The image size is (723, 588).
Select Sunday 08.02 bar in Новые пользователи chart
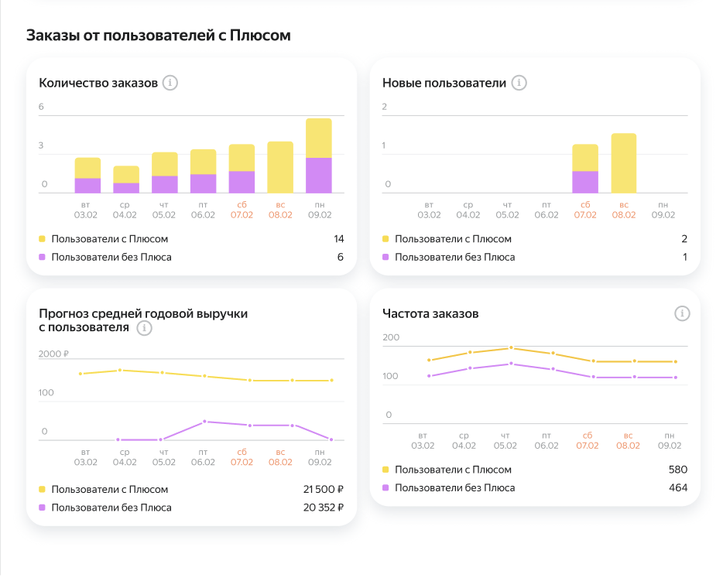624,162
